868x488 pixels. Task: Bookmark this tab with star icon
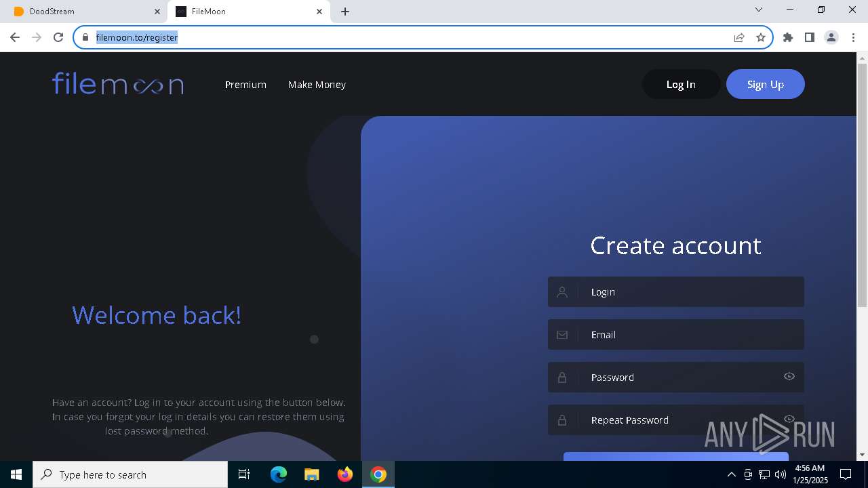[761, 37]
